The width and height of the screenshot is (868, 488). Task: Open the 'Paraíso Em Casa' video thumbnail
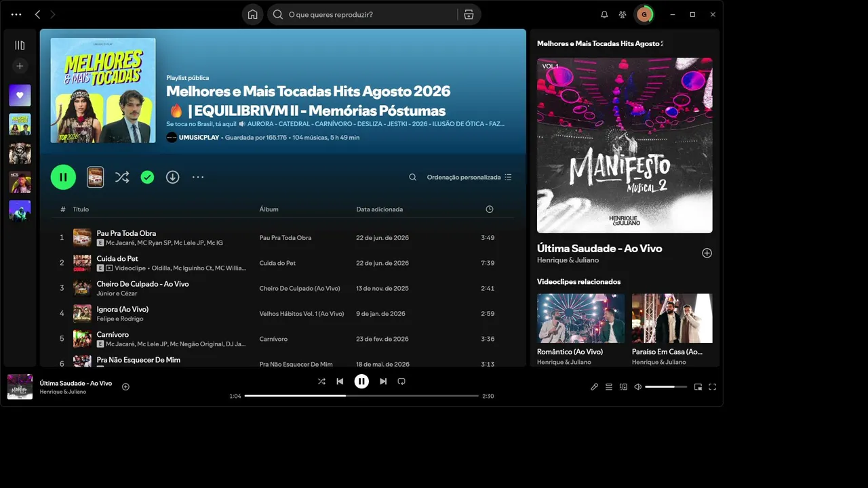(x=672, y=319)
